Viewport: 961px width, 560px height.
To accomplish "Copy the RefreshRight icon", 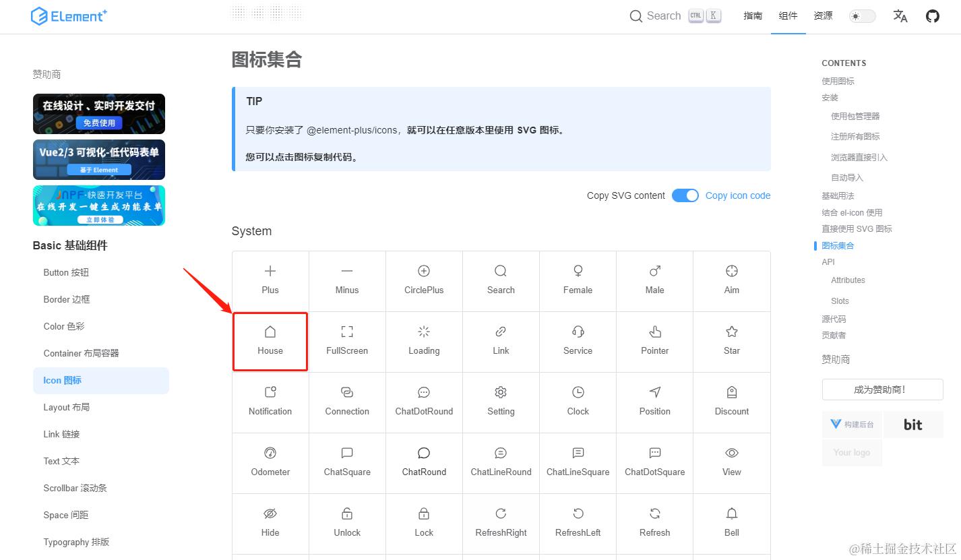I will point(501,523).
